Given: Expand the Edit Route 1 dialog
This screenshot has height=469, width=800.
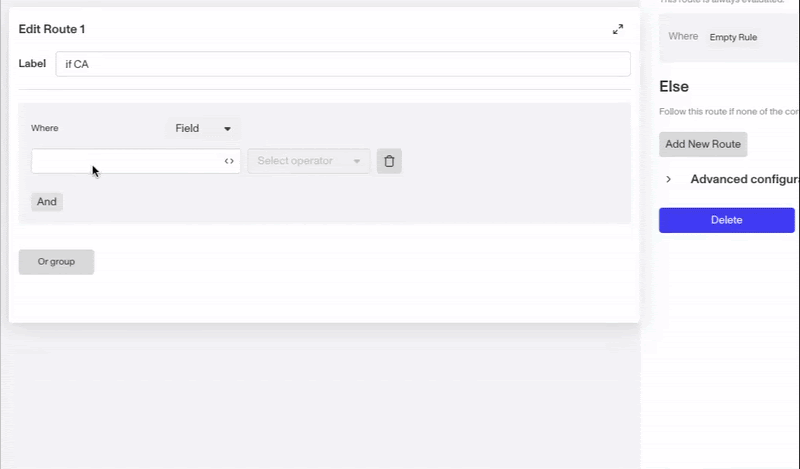Looking at the screenshot, I should pyautogui.click(x=618, y=29).
